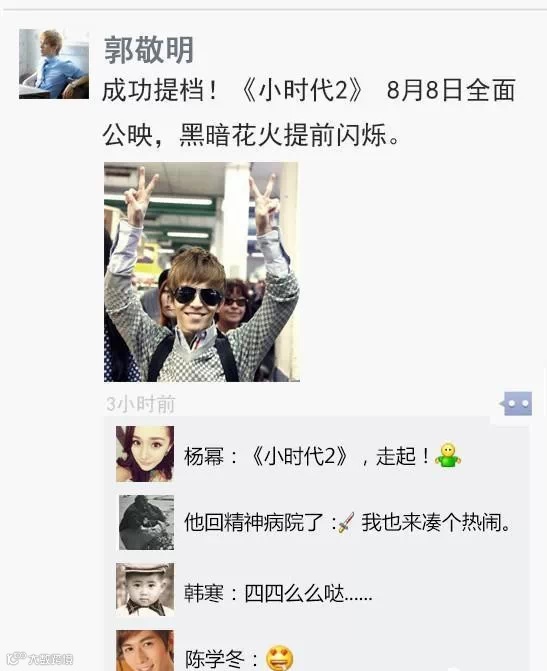
Task: Click the 3小时前 timestamp
Action: 140,404
